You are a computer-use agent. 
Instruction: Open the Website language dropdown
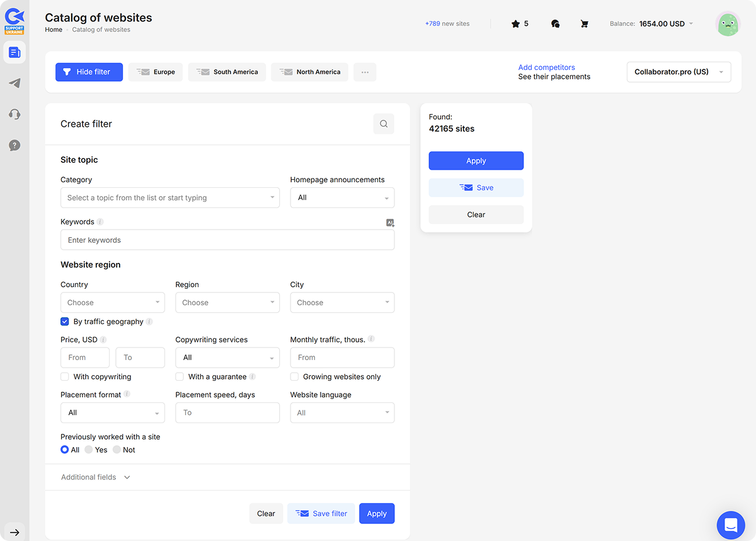click(x=342, y=412)
